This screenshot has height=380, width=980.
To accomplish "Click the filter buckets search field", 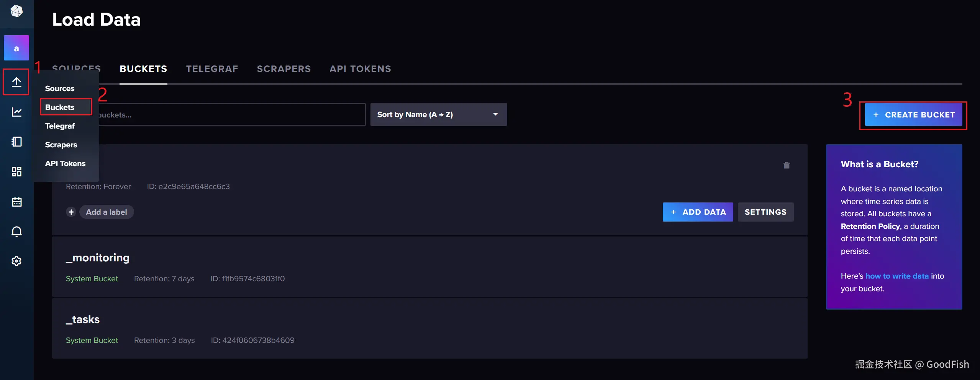I will tap(230, 115).
